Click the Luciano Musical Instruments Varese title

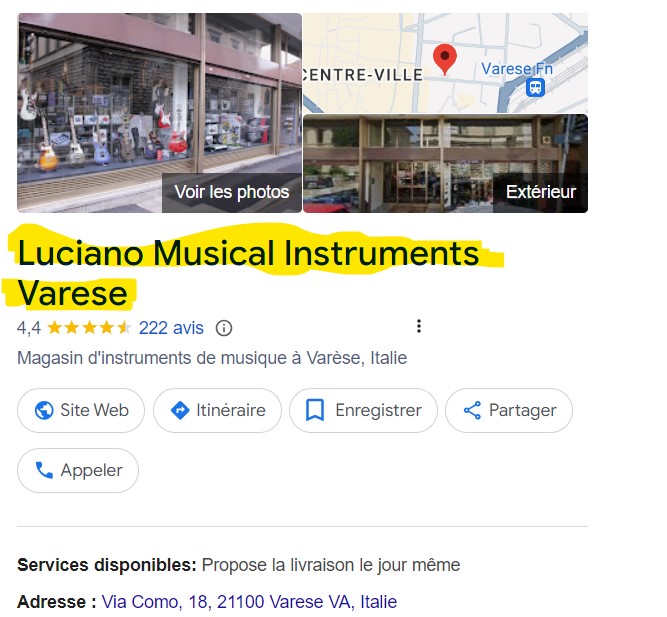point(248,273)
